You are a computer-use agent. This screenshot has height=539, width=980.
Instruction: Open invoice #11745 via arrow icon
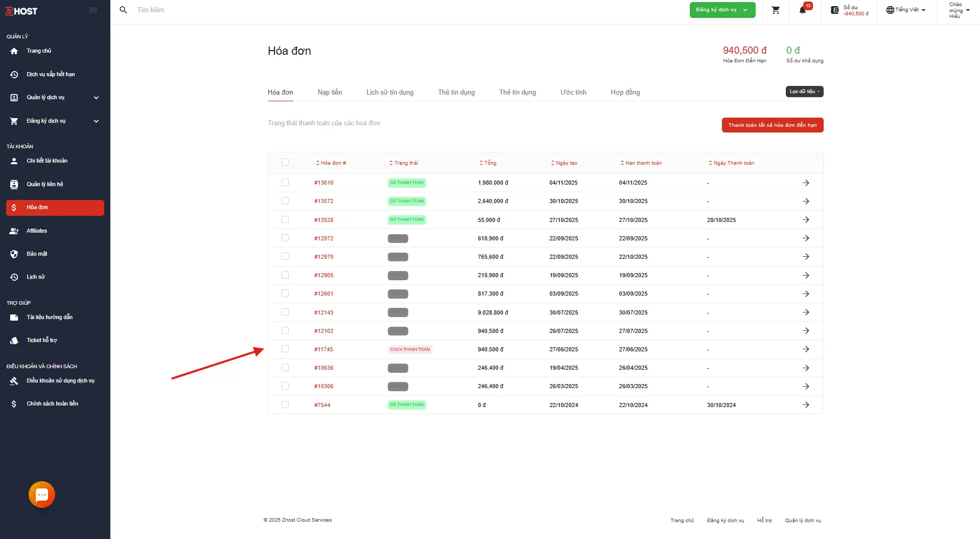[806, 349]
